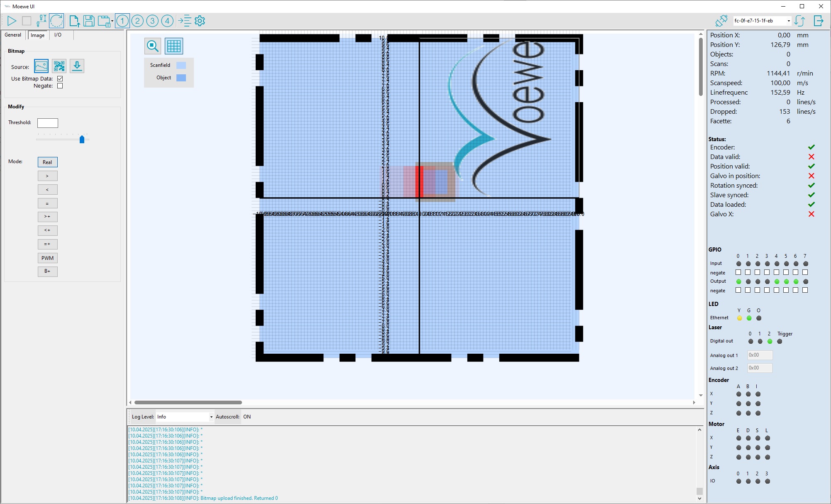Click the Laser Digital out indicator 2
831x504 pixels.
pyautogui.click(x=770, y=341)
